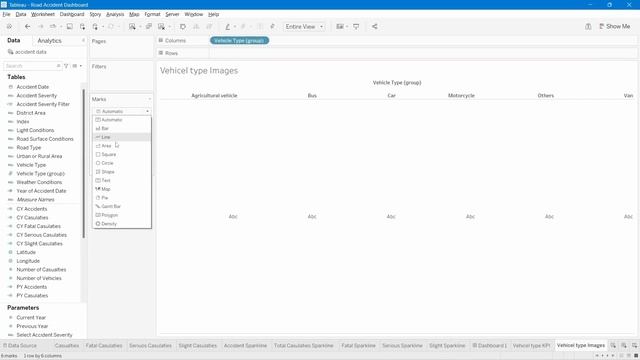640x360 pixels.
Task: Open the Marks type Automatic dropdown
Action: coord(122,111)
